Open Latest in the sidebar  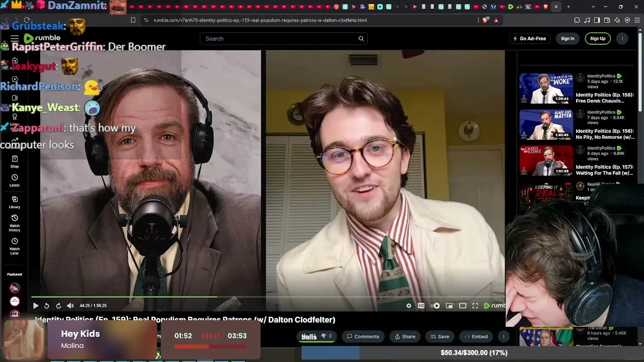click(x=15, y=180)
